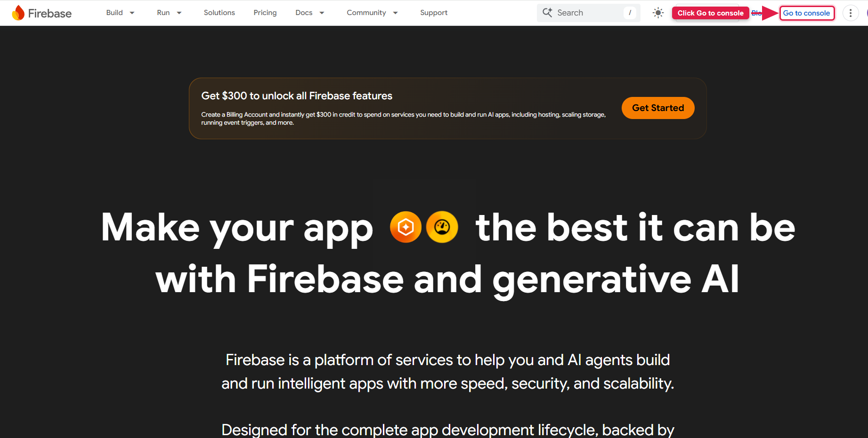Click 'Make your app' headline text
This screenshot has height=438, width=868.
237,228
